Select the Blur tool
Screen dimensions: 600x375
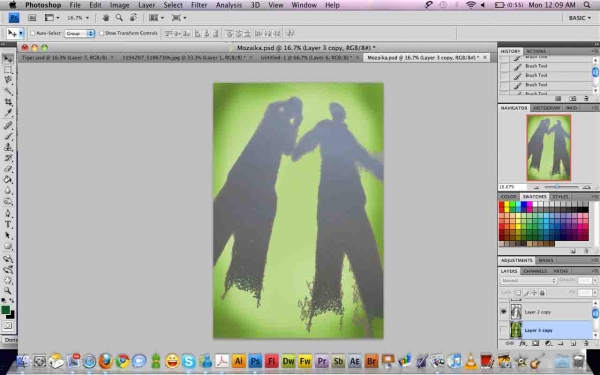click(x=8, y=190)
